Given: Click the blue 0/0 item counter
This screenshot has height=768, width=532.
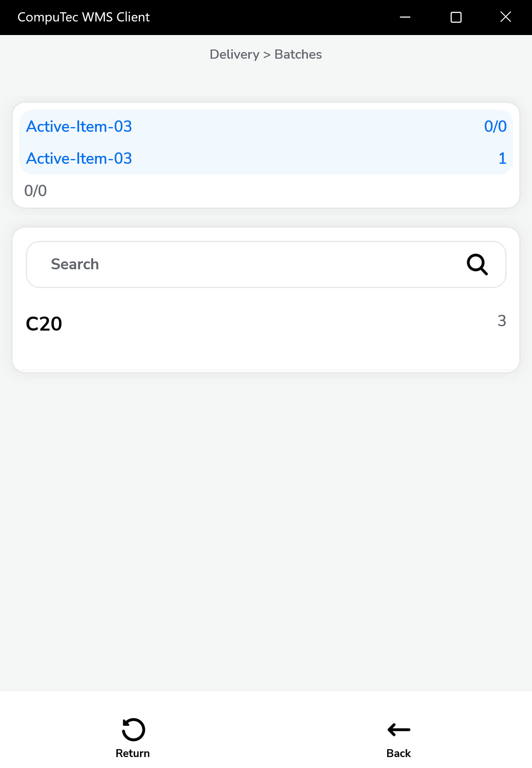Looking at the screenshot, I should (x=495, y=127).
